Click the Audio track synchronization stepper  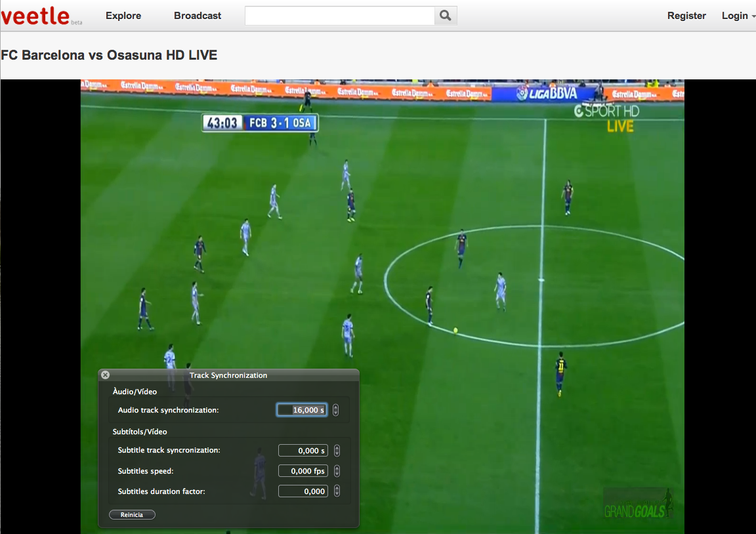tap(336, 410)
